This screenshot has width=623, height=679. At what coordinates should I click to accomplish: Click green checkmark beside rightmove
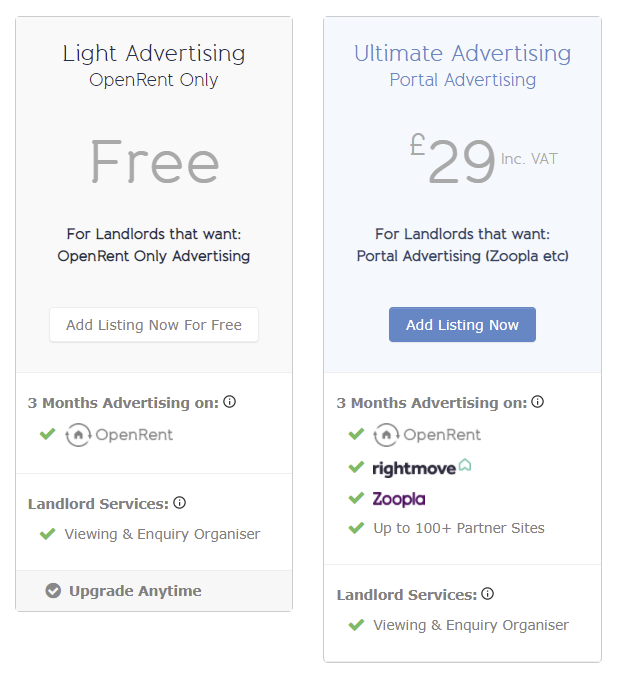click(x=356, y=467)
